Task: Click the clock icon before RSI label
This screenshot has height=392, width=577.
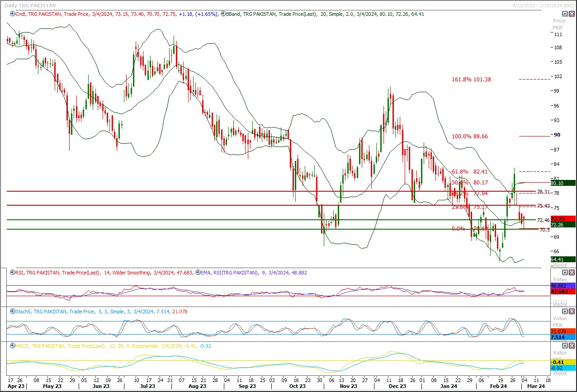Action: (12, 273)
